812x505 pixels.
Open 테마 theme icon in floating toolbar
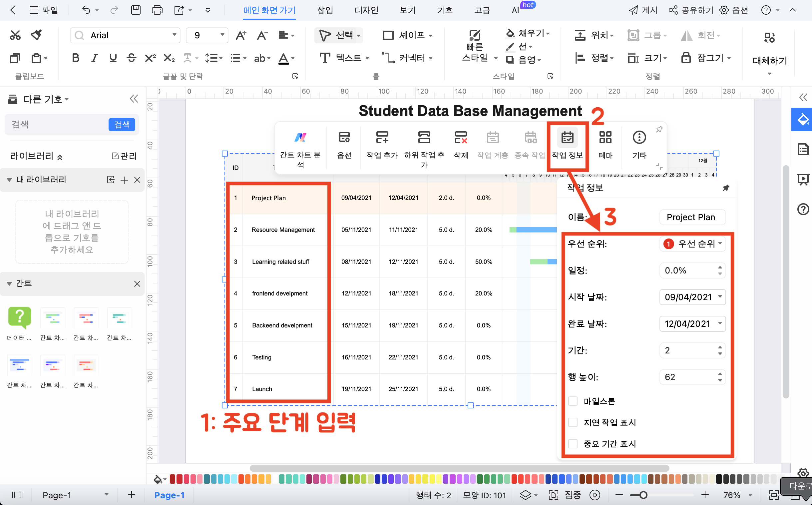pos(605,145)
